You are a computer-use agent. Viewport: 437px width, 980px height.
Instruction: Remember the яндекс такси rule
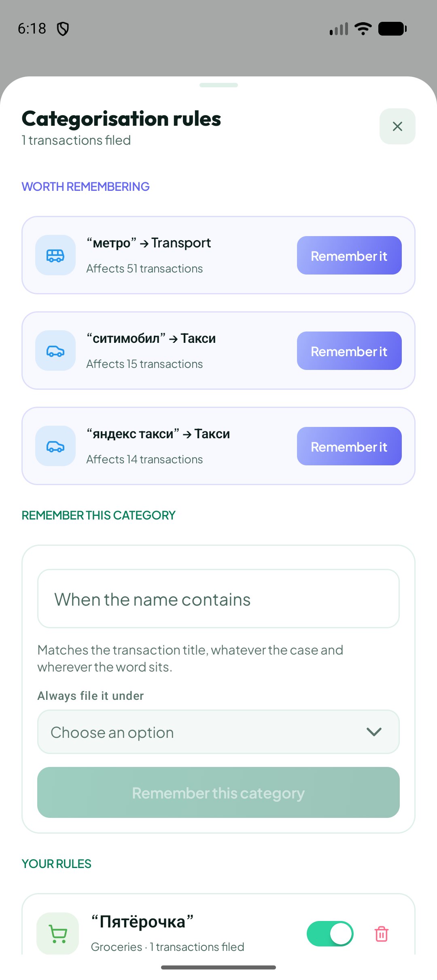tap(349, 446)
